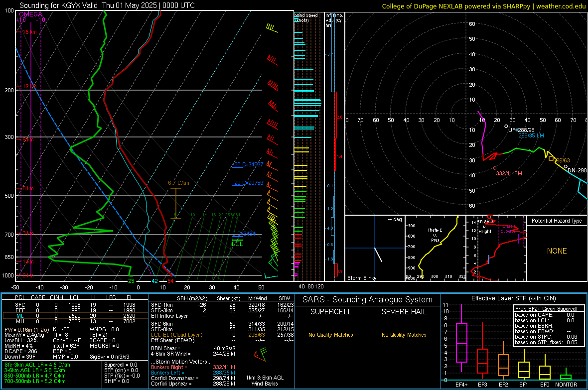Select the SFC parcel row label
This screenshot has height=390, width=588.
click(x=20, y=305)
